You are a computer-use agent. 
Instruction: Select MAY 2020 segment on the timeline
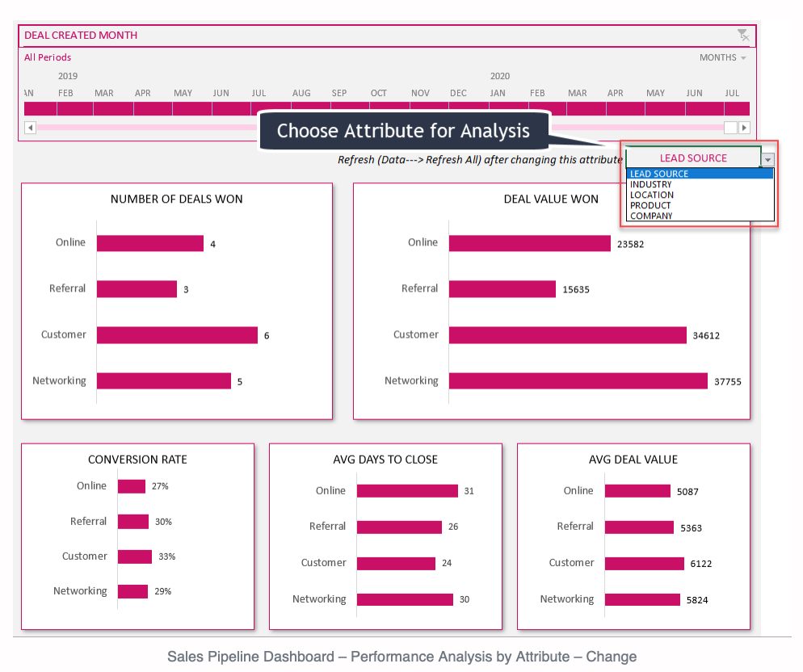pos(665,108)
